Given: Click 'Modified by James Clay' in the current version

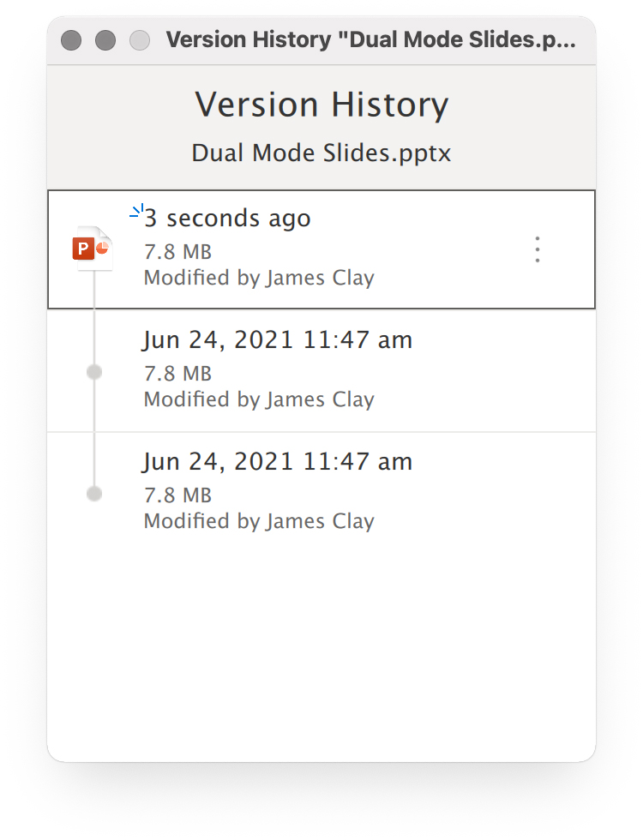Looking at the screenshot, I should click(x=259, y=278).
